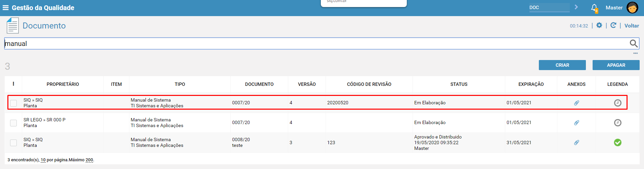The image size is (644, 169).
Task: Click the magnifier search icon
Action: pyautogui.click(x=634, y=43)
